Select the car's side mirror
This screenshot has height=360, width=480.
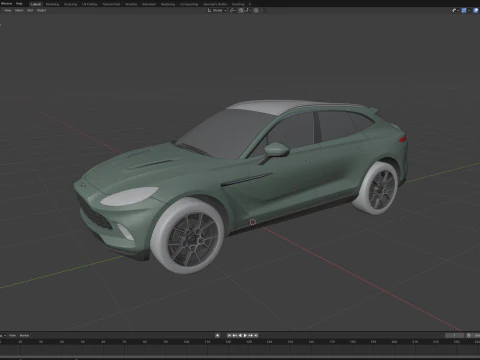(x=276, y=150)
